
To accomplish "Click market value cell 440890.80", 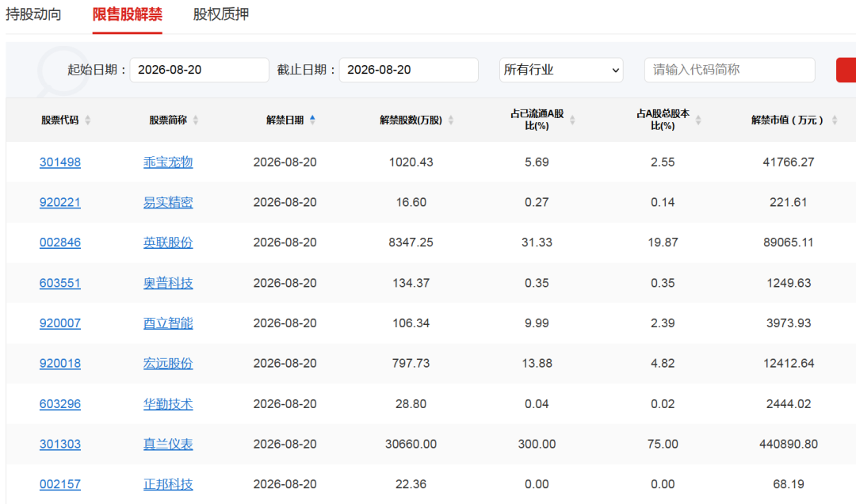I will (789, 444).
